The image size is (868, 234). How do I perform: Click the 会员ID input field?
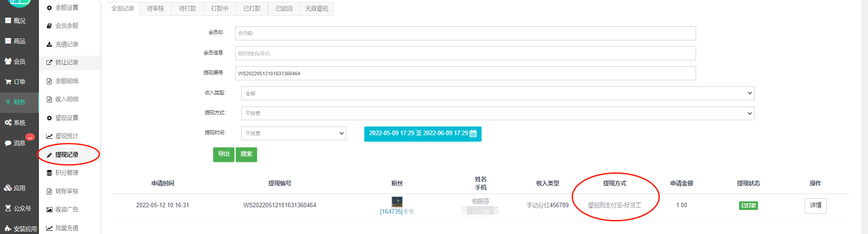click(x=465, y=33)
